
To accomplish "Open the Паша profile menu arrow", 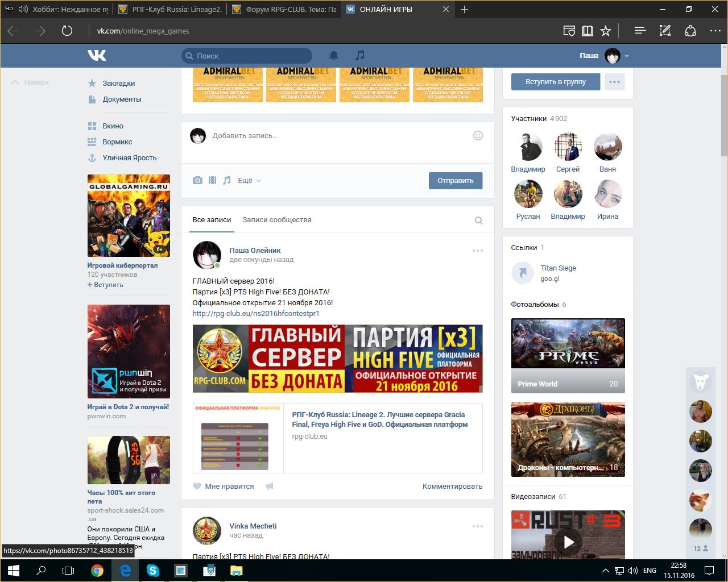I will [627, 56].
